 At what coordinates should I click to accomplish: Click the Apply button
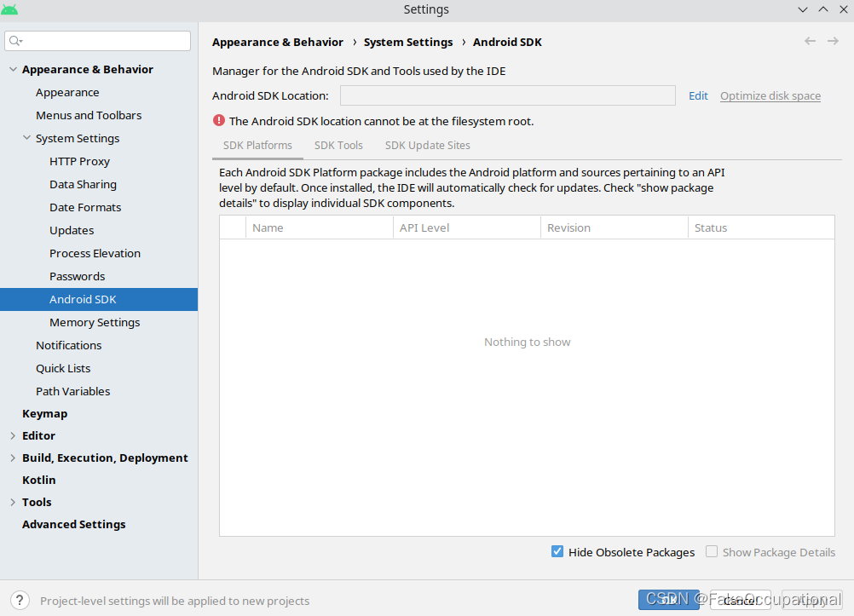coord(812,600)
